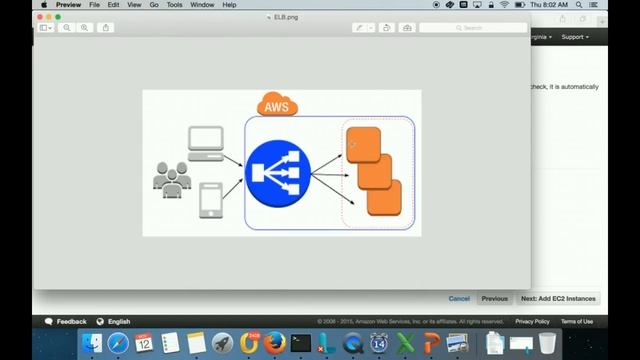
Task: Show the Markup toolbar toolbox icon
Action: click(x=407, y=28)
